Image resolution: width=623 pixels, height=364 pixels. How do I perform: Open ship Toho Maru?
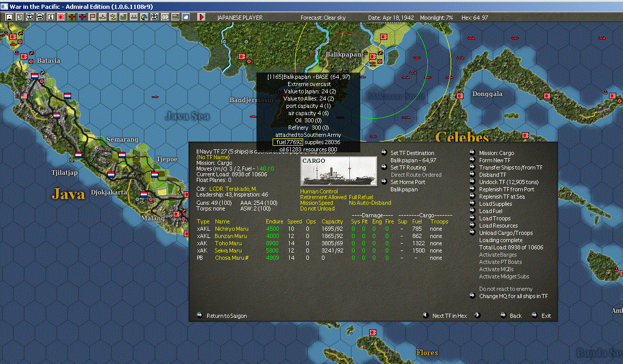tap(228, 243)
